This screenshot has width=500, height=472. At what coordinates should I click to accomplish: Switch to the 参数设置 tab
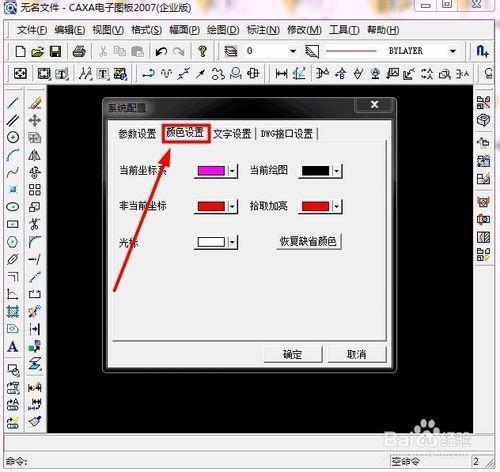(137, 134)
